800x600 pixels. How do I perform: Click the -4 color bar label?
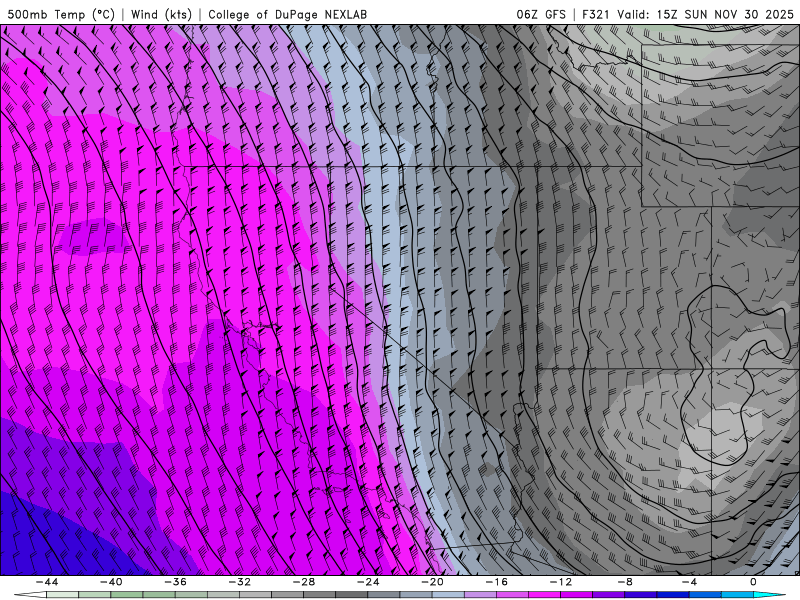pos(689,582)
